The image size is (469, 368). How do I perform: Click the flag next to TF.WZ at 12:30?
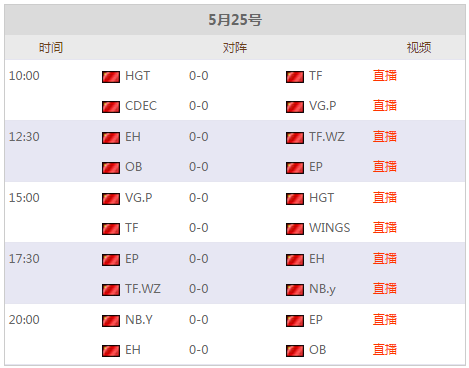click(295, 138)
